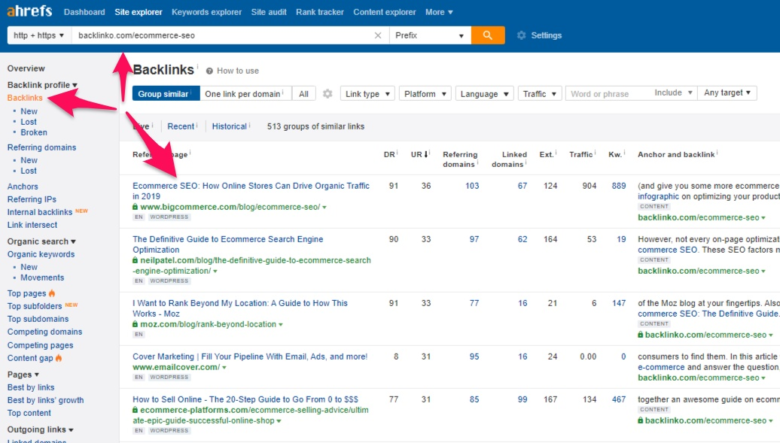
Task: Click Overview in the sidebar
Action: click(26, 69)
